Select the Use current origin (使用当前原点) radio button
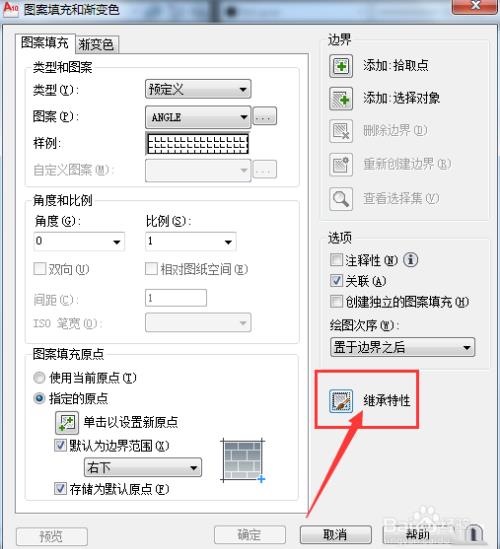The width and height of the screenshot is (500, 549). coord(39,378)
